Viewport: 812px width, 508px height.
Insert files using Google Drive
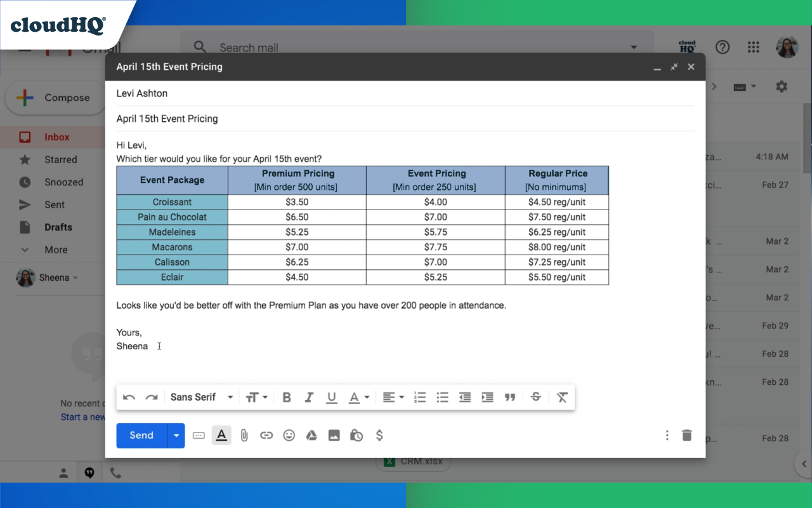pos(311,435)
